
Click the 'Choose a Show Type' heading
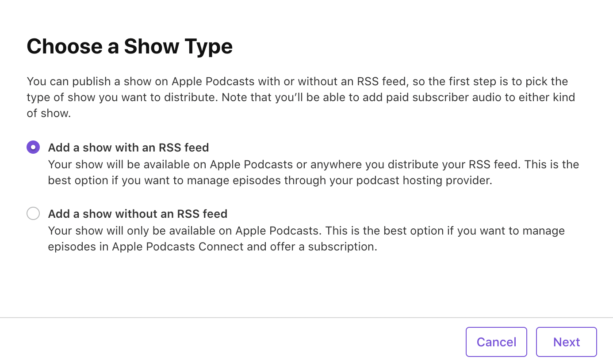coord(130,46)
